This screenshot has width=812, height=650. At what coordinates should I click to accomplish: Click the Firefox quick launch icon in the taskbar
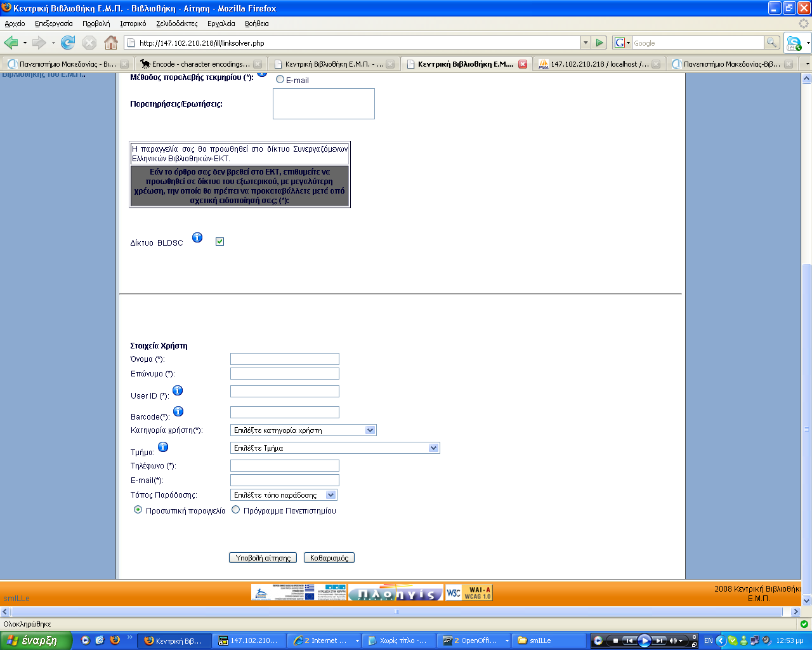(115, 640)
